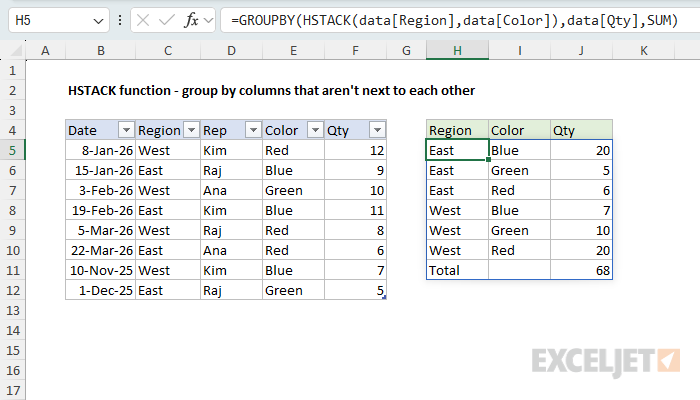Viewport: 700px width, 400px height.
Task: Click the formula bar GROUPBY formula text
Action: [454, 20]
